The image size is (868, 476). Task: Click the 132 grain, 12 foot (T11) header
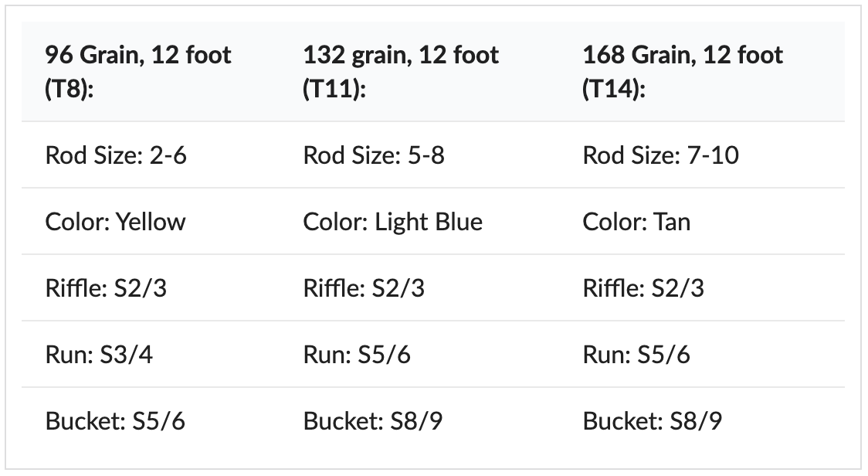click(x=419, y=72)
